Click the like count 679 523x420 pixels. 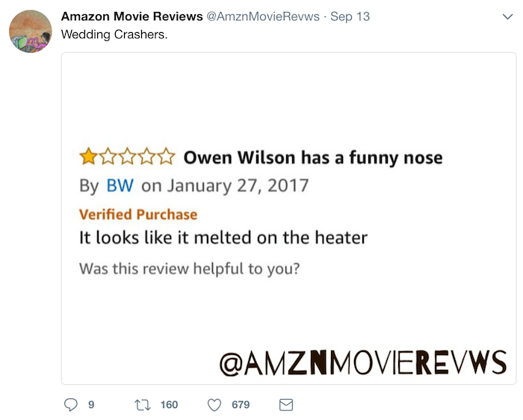(241, 404)
